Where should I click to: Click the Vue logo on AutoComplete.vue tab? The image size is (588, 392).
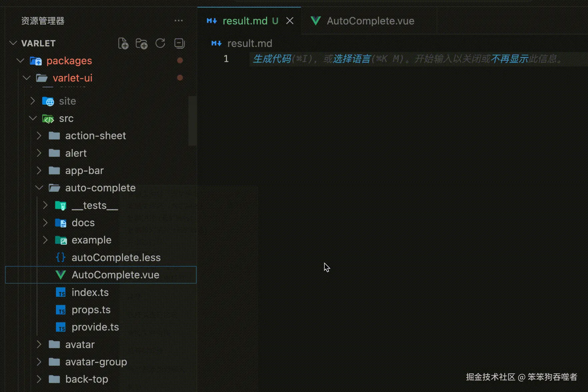click(x=315, y=21)
